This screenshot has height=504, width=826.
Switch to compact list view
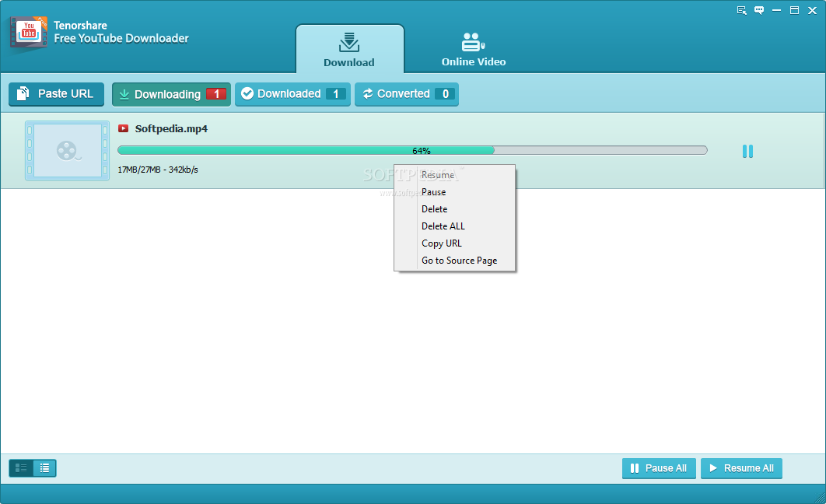(x=45, y=467)
